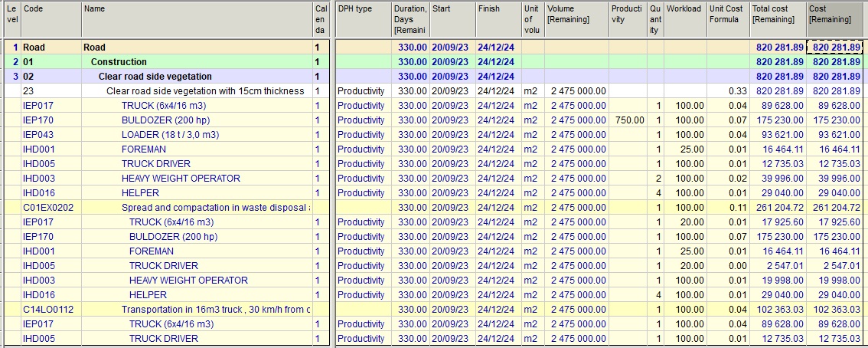This screenshot has width=868, height=348.
Task: Click Total cost cell 102 363.03
Action: pyautogui.click(x=778, y=309)
